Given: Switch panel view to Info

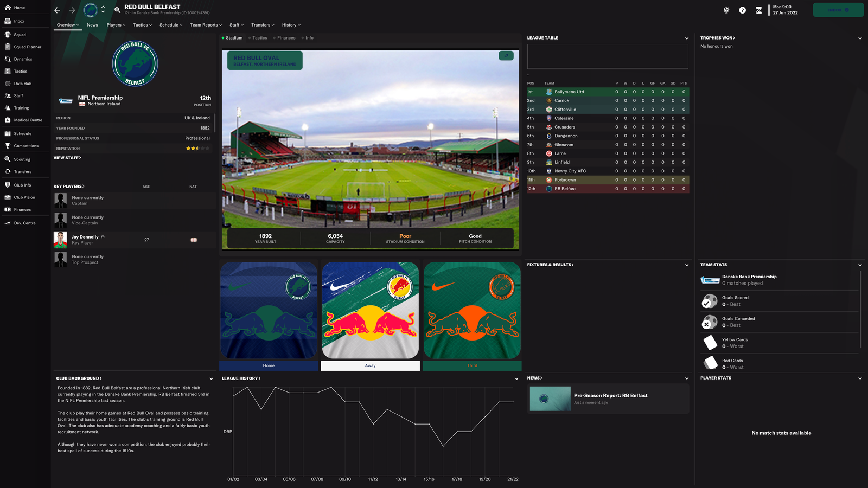Looking at the screenshot, I should coord(309,38).
